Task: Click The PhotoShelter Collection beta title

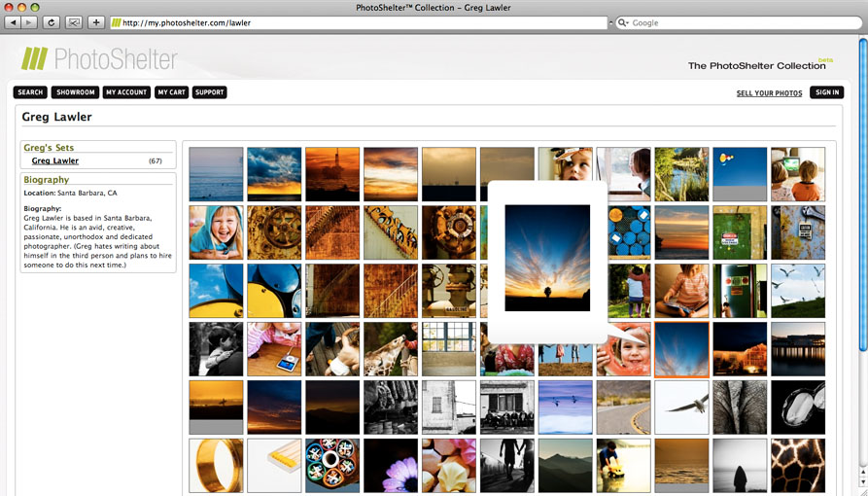Action: 760,64
